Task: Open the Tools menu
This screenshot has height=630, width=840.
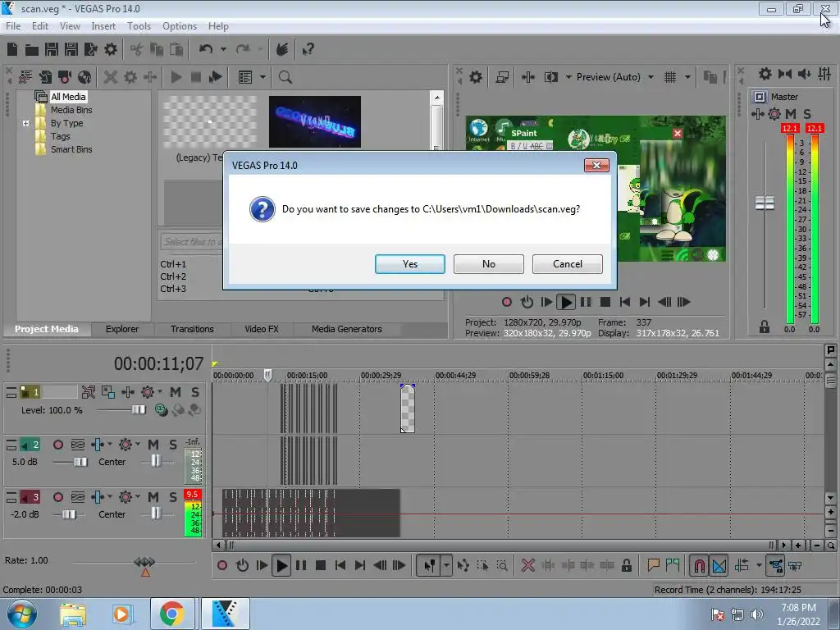Action: [x=139, y=25]
